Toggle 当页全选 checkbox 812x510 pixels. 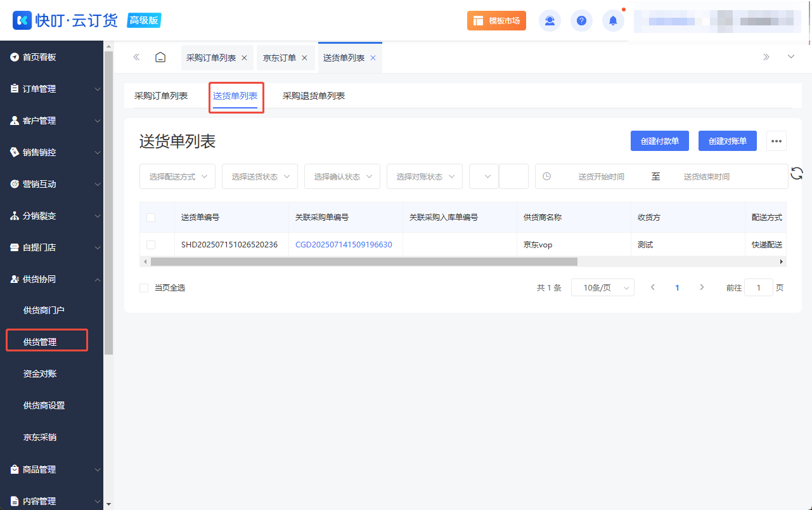[x=144, y=288]
